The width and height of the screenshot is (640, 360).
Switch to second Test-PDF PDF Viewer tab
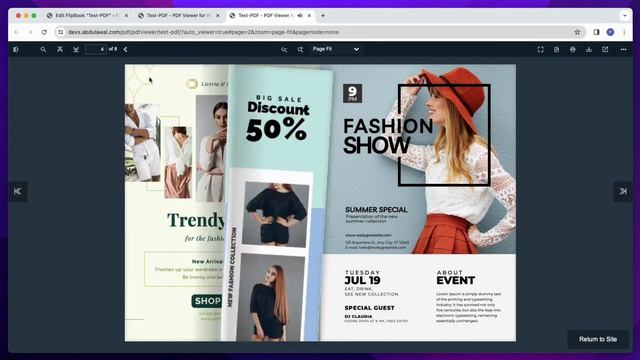[178, 16]
